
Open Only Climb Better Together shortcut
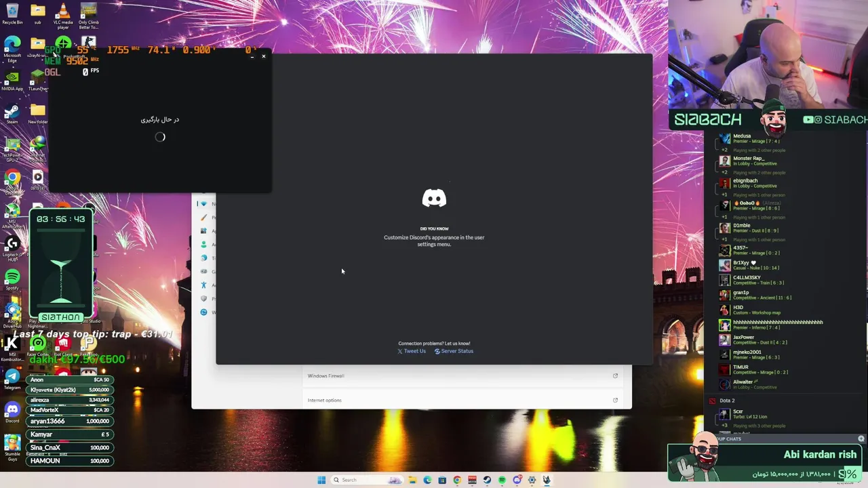(x=88, y=15)
